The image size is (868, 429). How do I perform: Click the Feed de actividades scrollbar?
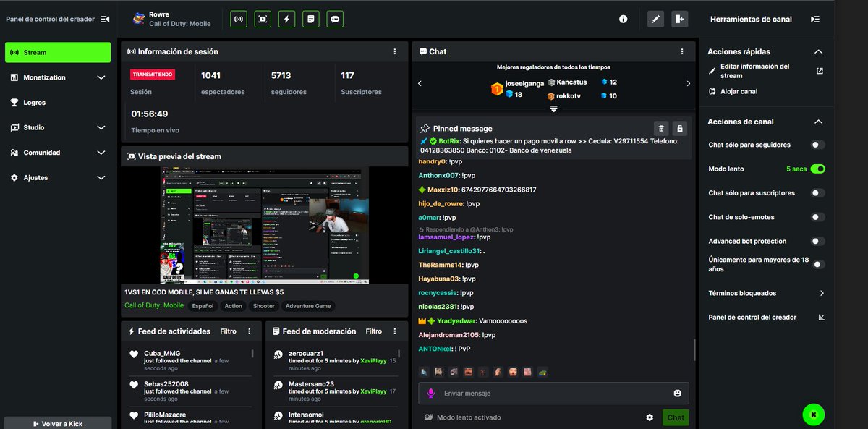pyautogui.click(x=252, y=354)
